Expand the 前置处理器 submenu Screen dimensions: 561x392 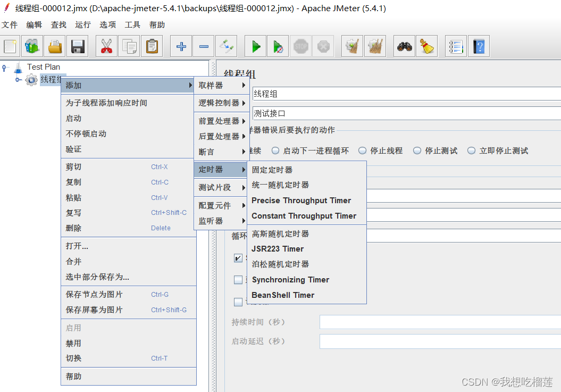coord(221,121)
